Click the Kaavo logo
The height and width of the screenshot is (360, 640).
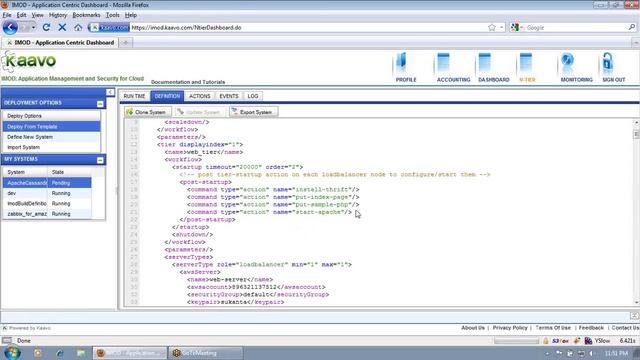coord(29,61)
